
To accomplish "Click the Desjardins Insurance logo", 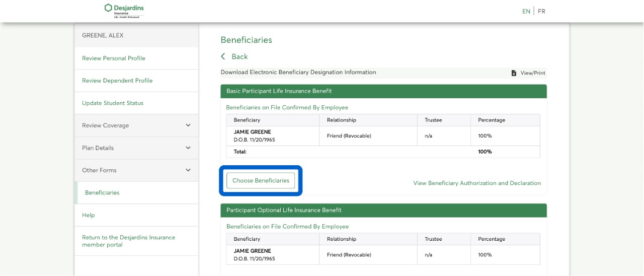I will tap(124, 11).
